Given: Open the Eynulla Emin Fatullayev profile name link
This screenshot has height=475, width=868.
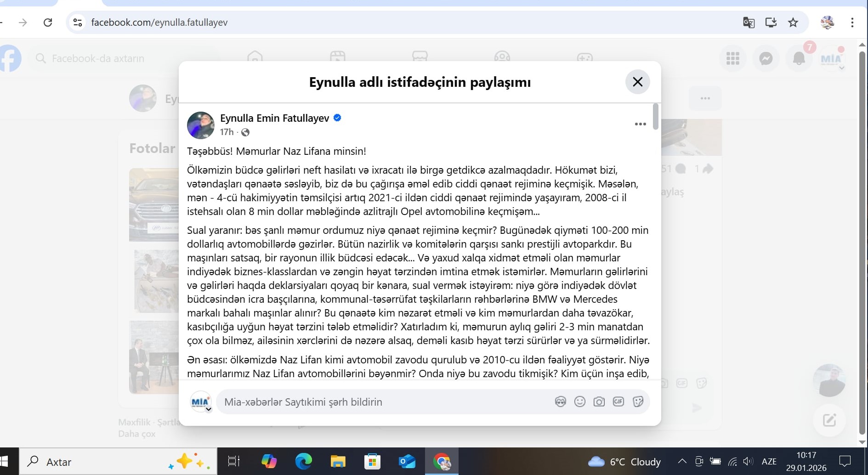Looking at the screenshot, I should pos(274,118).
